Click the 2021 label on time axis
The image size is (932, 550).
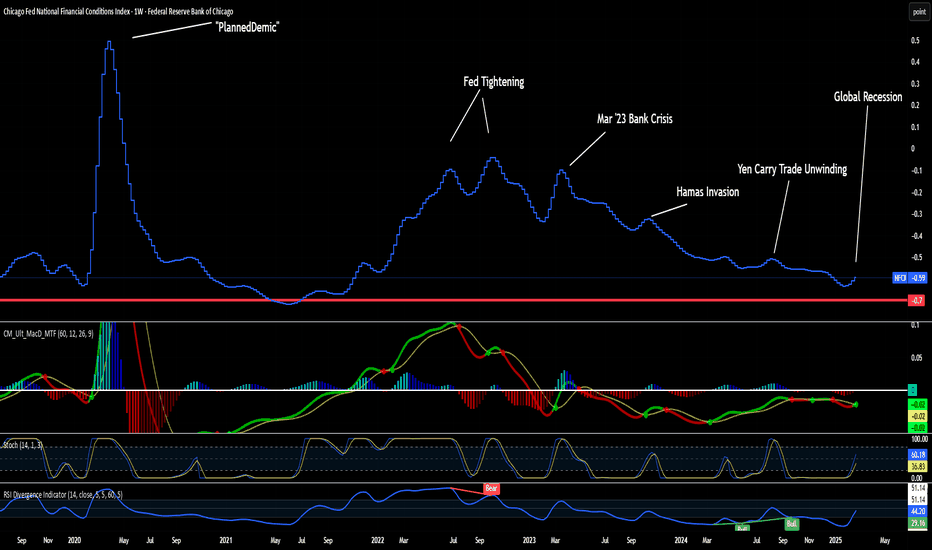pos(226,540)
